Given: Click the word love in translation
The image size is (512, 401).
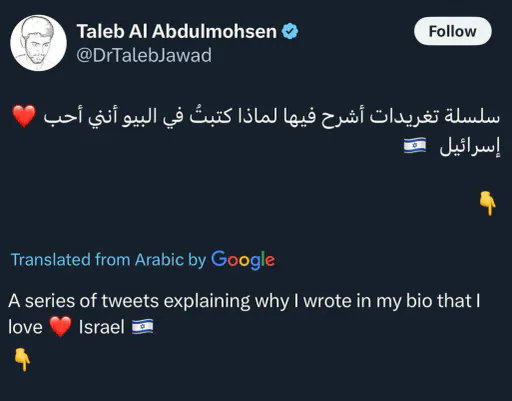Looking at the screenshot, I should pos(25,327).
